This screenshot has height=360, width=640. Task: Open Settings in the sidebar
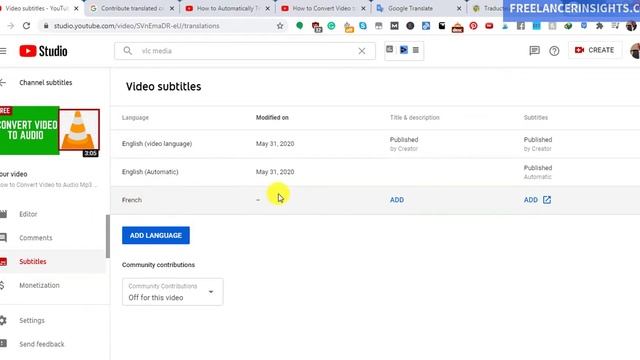[x=31, y=320]
